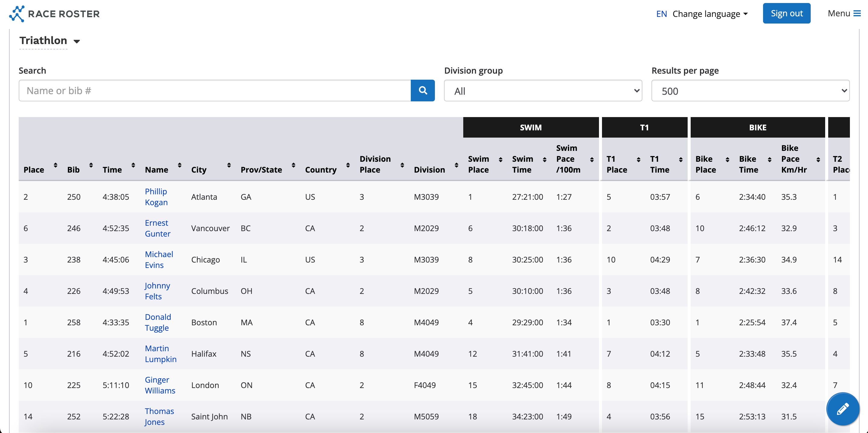868x433 pixels.
Task: Click the blue search magnifier button
Action: coord(423,91)
